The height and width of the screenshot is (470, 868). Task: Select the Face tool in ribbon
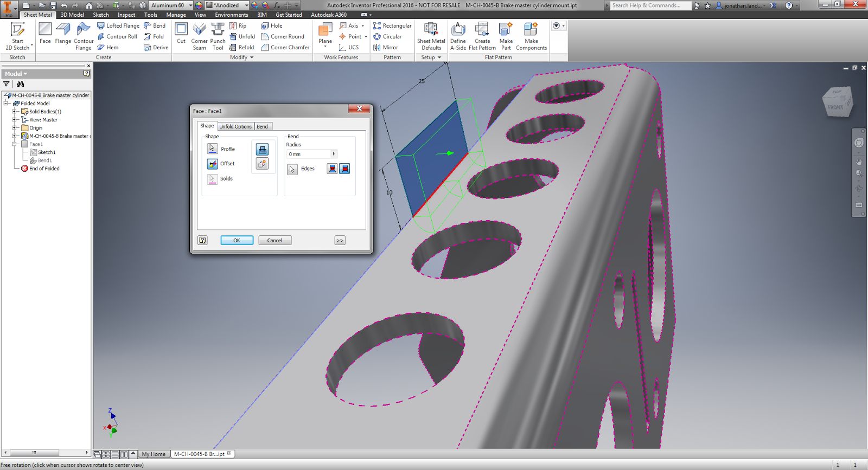tap(45, 33)
